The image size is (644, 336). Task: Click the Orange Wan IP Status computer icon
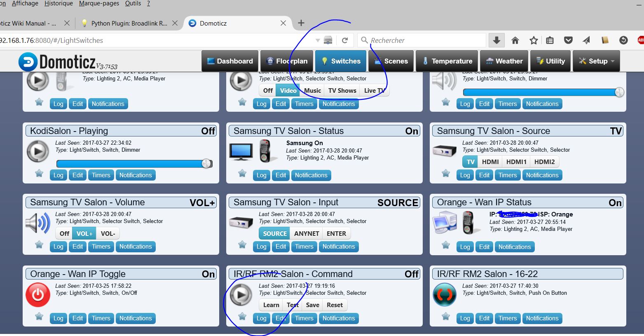click(x=444, y=223)
